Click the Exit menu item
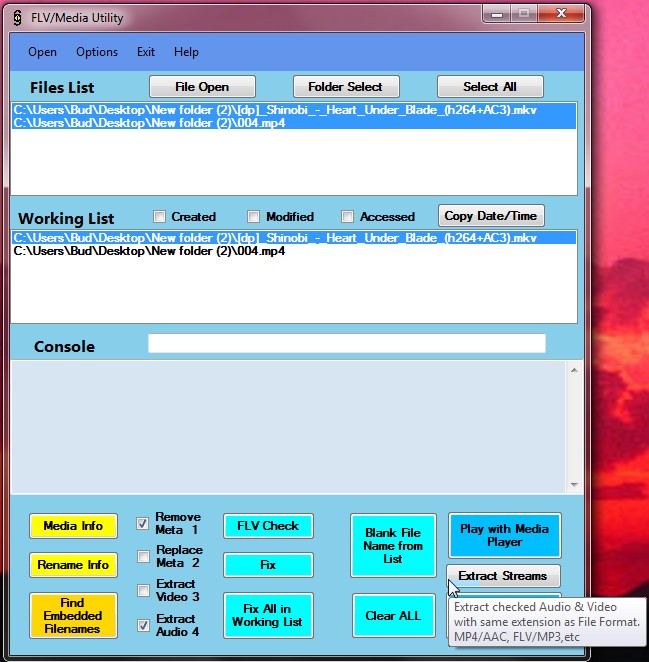The height and width of the screenshot is (662, 649). 146,52
